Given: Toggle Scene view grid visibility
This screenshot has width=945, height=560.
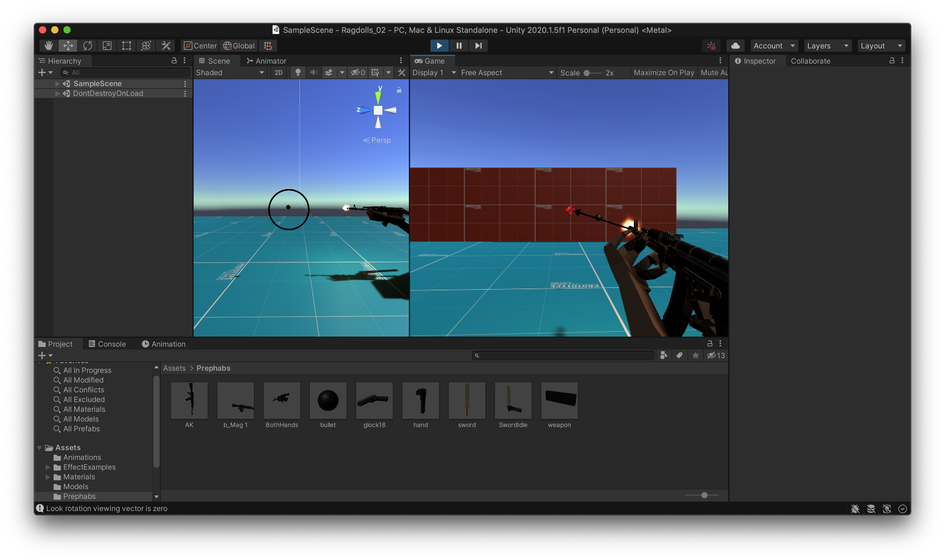Looking at the screenshot, I should [375, 72].
